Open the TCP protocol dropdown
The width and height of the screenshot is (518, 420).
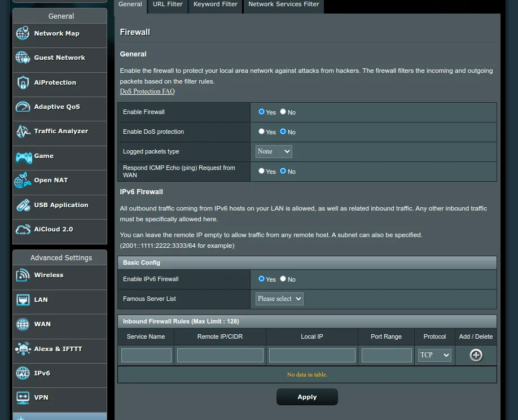434,355
